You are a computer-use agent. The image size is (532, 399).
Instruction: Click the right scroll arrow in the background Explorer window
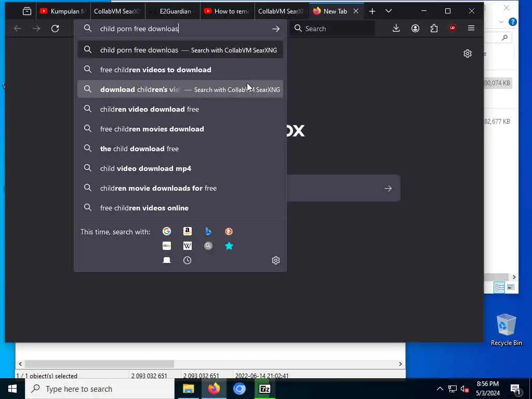(514, 277)
